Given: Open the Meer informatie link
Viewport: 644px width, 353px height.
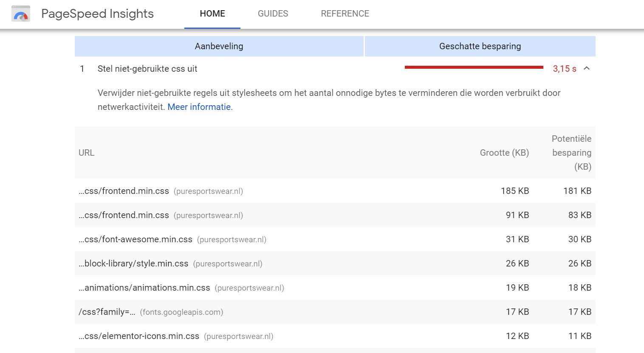Looking at the screenshot, I should click(199, 107).
